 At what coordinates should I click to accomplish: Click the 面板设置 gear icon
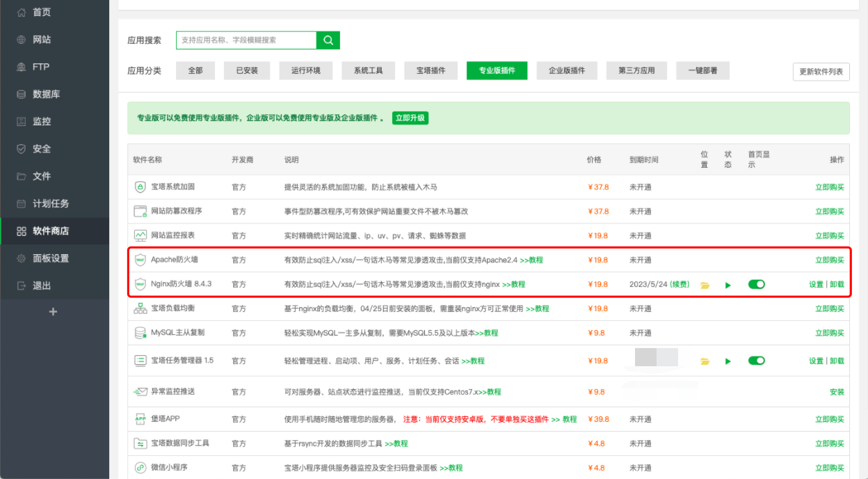coord(21,258)
